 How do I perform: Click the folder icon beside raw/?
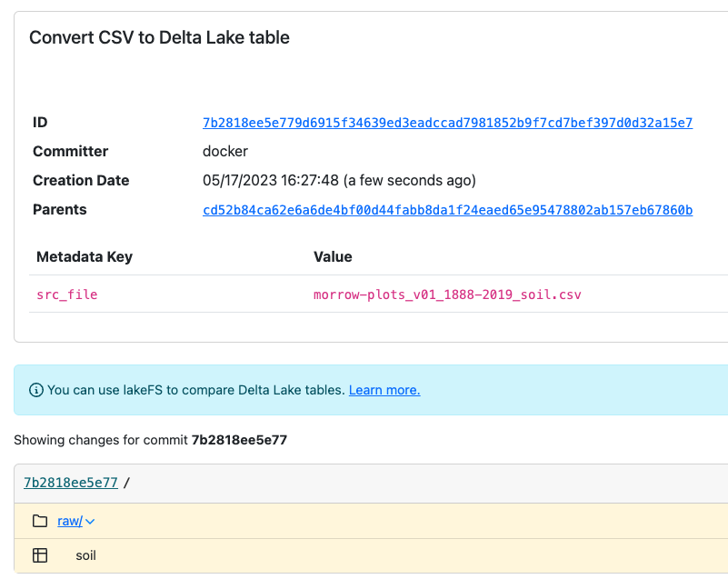40,521
